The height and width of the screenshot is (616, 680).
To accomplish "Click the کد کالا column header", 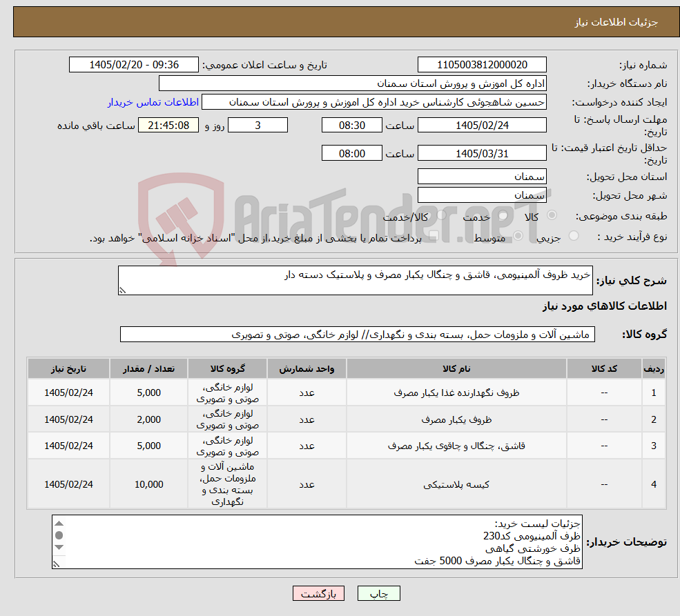I will tap(604, 368).
